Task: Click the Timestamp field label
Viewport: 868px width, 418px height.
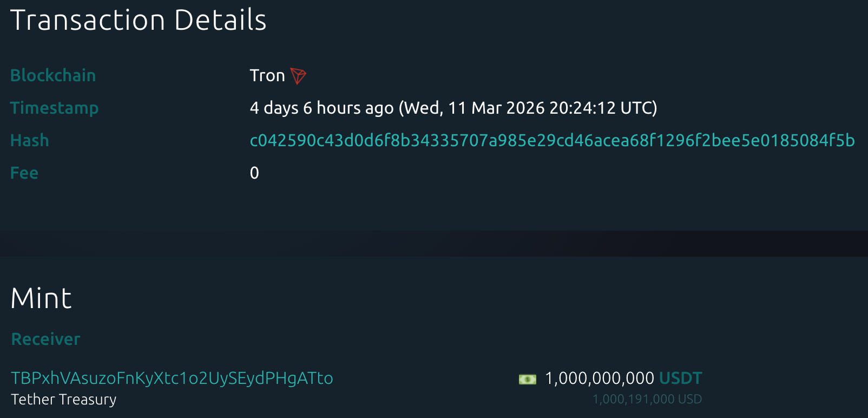Action: click(54, 108)
